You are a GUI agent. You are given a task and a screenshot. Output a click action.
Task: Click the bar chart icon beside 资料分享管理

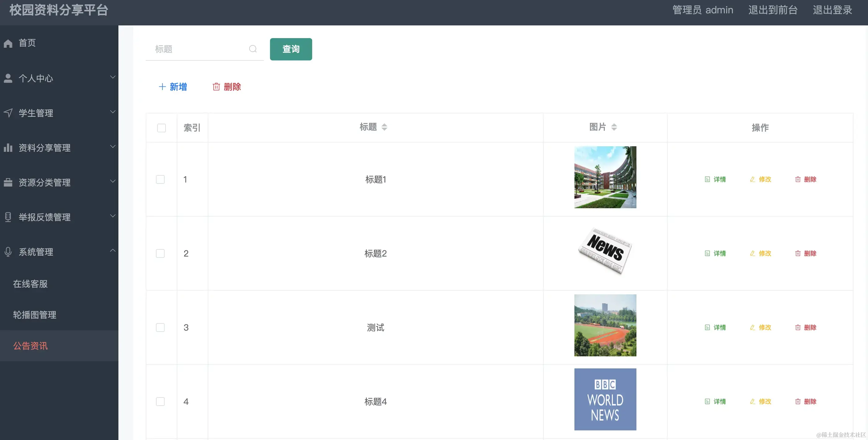point(8,147)
